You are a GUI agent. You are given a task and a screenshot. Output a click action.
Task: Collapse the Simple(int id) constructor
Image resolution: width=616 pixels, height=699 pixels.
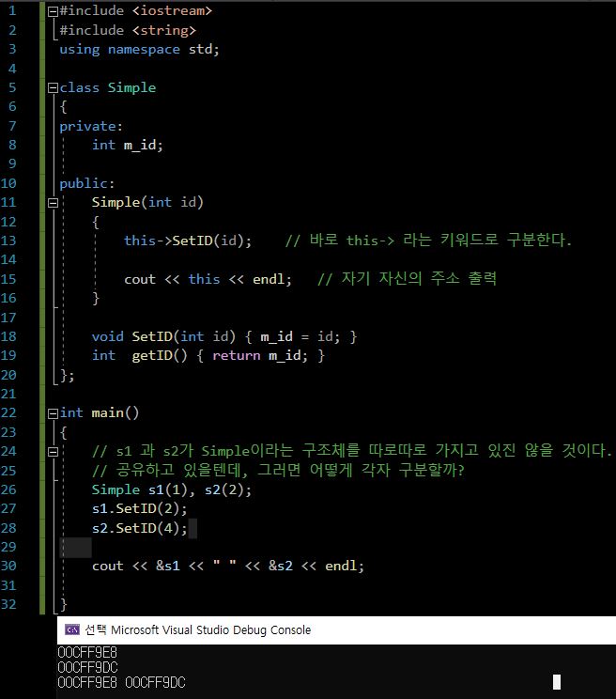[53, 203]
